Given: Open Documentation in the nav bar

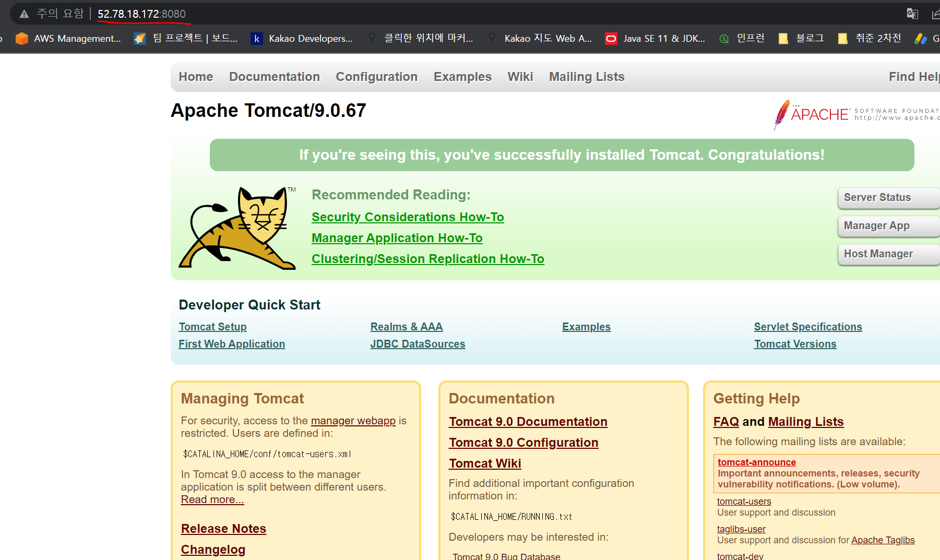Looking at the screenshot, I should tap(275, 77).
